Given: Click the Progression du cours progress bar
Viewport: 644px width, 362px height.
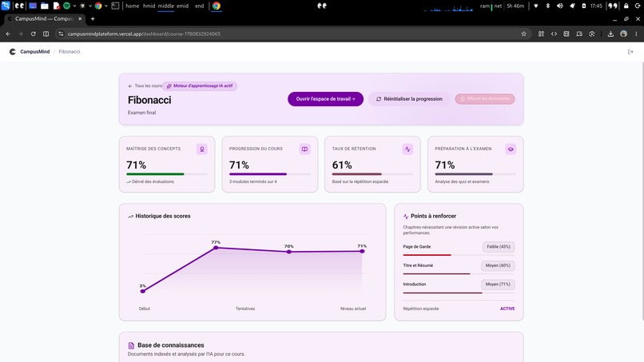Looking at the screenshot, I should click(x=270, y=174).
